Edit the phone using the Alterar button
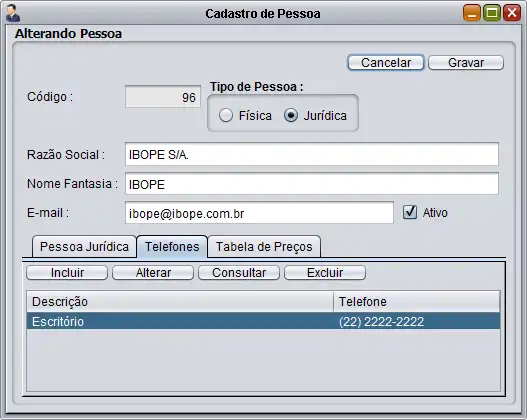 [x=153, y=273]
